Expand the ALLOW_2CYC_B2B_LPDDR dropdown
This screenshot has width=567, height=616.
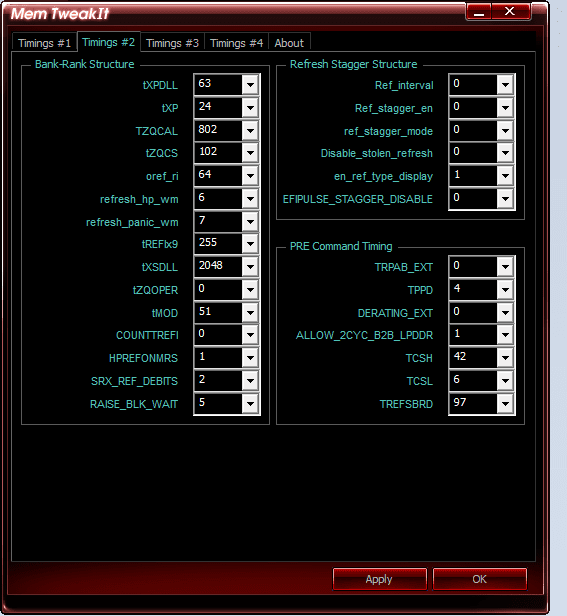[505, 335]
